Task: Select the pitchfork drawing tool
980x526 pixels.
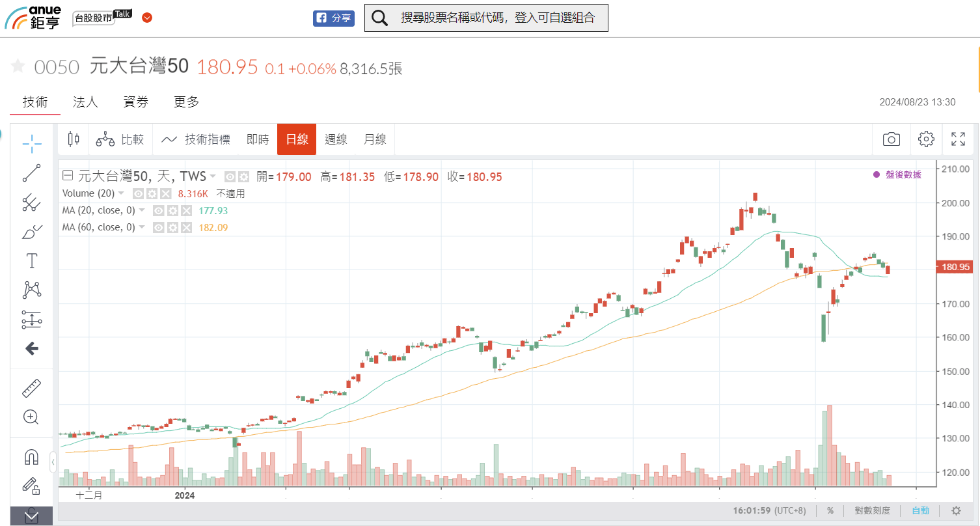Action: click(x=31, y=202)
